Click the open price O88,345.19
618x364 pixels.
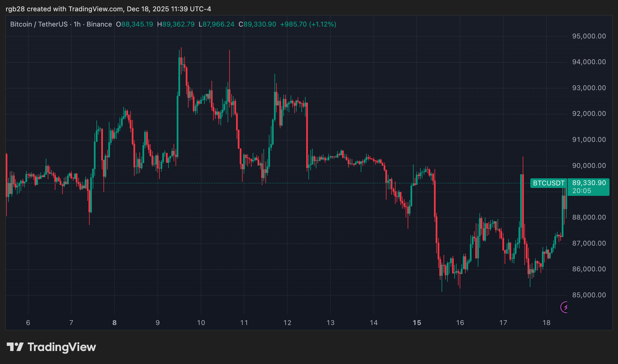(x=135, y=24)
